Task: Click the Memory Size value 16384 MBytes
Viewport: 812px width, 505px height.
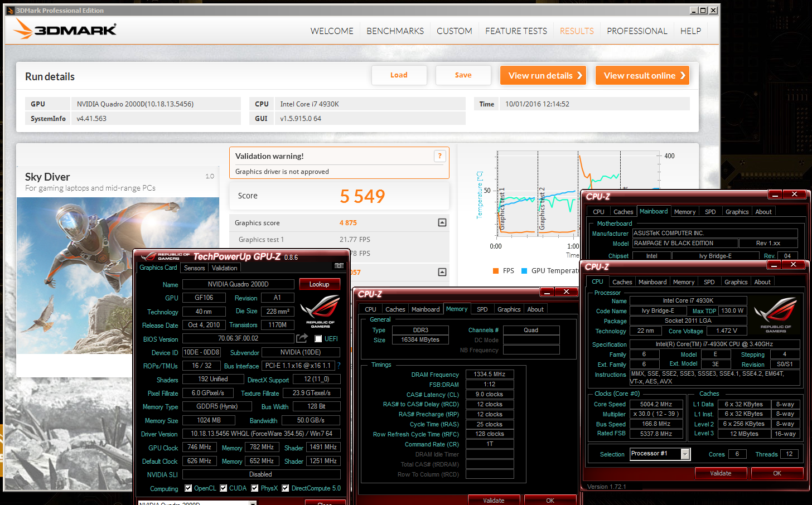Action: [x=420, y=339]
